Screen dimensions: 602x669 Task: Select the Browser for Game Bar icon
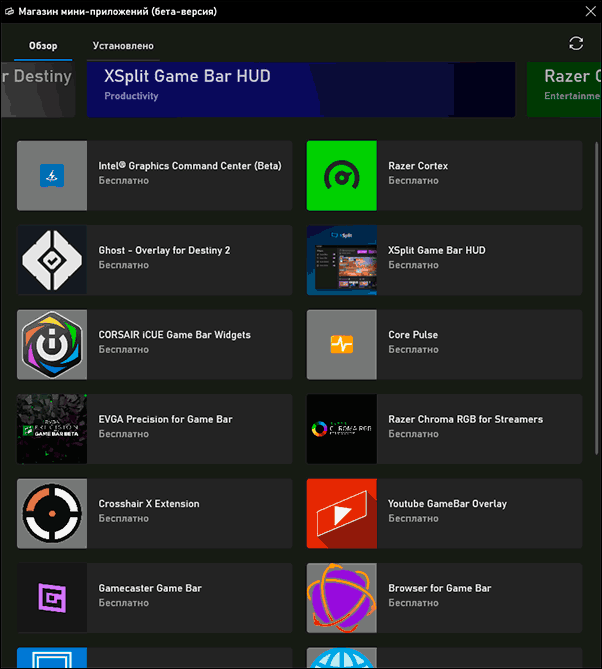pyautogui.click(x=341, y=598)
